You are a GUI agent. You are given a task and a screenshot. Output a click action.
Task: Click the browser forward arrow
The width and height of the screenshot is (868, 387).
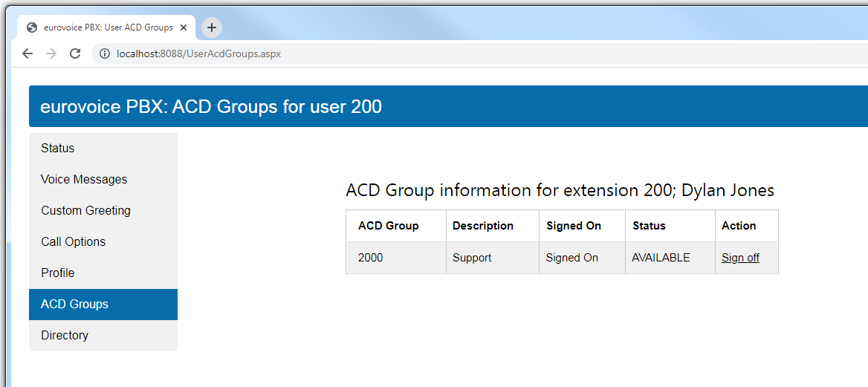click(x=51, y=53)
